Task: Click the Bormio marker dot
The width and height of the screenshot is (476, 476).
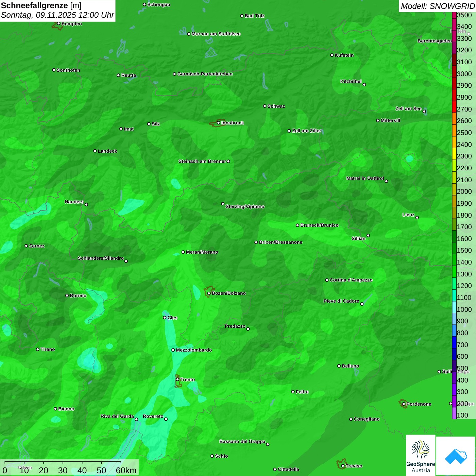Action: (67, 295)
